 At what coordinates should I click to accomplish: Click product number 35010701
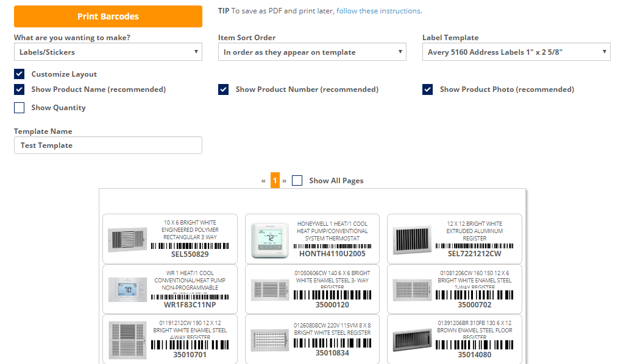pos(190,354)
